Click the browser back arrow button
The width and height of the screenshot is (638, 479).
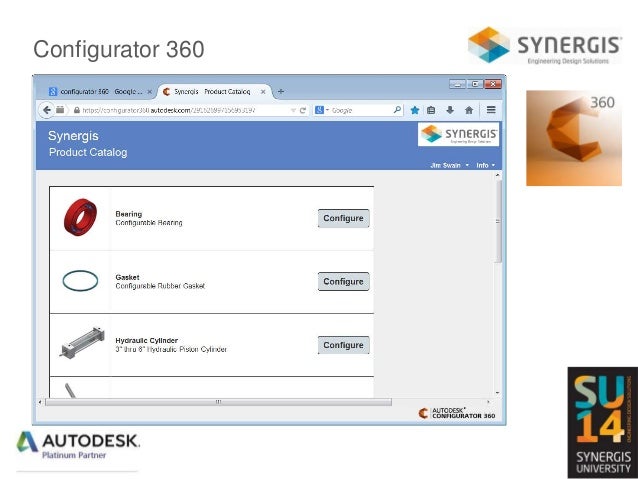coord(47,110)
